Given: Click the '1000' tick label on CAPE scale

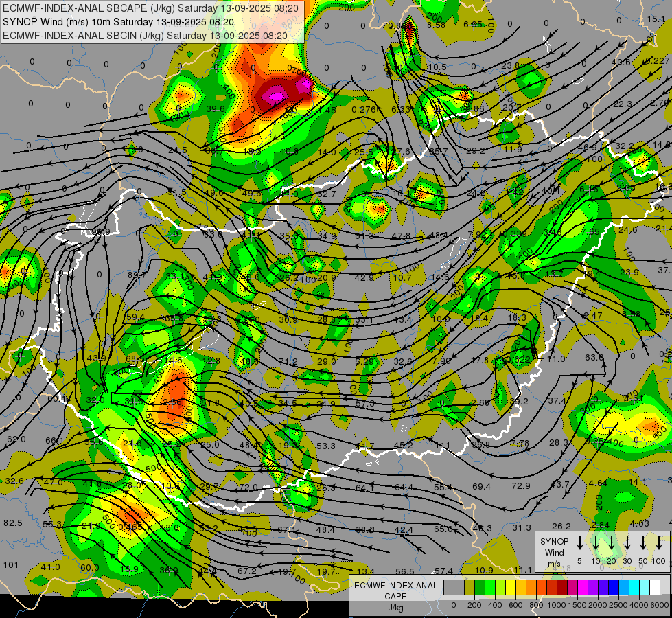Looking at the screenshot, I should [557, 605].
